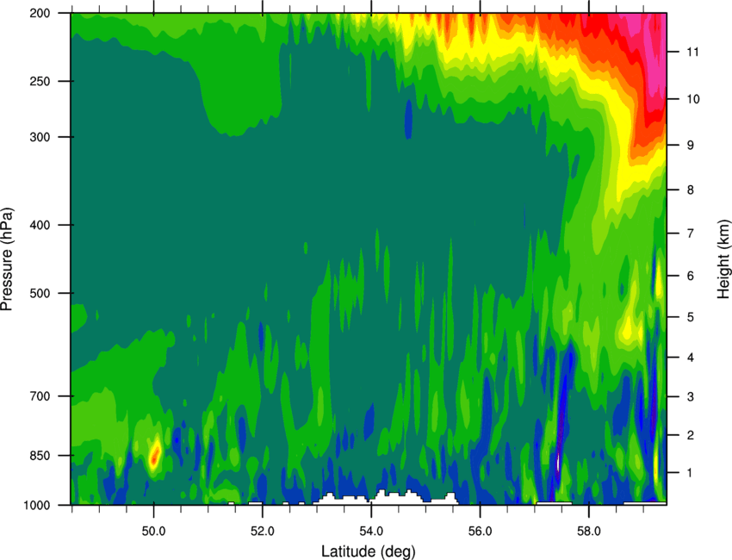Click the 11 km height tick label

click(x=692, y=52)
